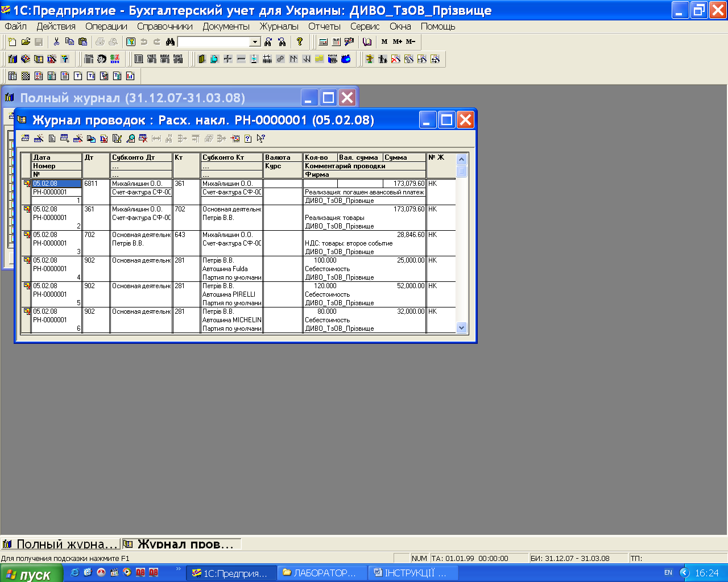
Task: Click scroll up arrow in journal table
Action: coord(461,159)
